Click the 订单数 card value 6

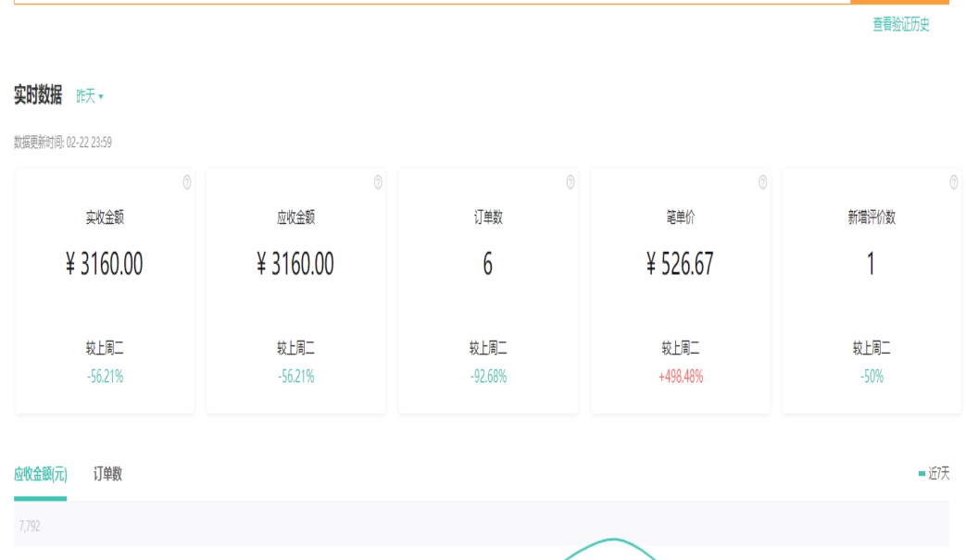pos(488,265)
